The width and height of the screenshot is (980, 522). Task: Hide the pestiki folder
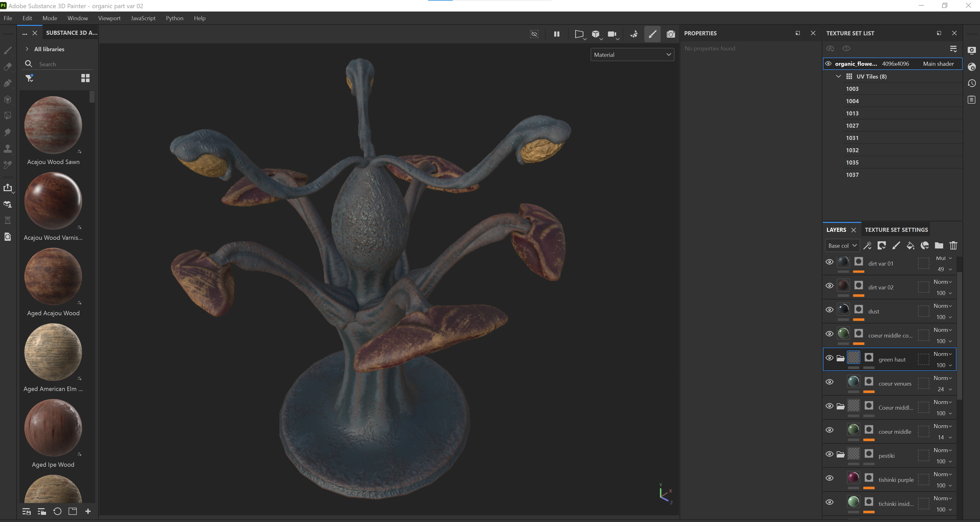click(829, 454)
